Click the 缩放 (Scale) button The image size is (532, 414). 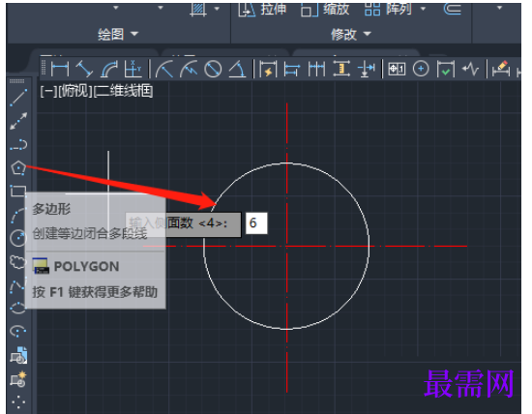325,9
